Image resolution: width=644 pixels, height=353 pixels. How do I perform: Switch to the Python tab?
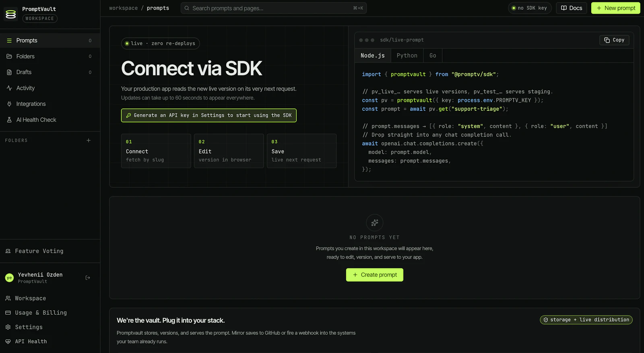pos(407,56)
